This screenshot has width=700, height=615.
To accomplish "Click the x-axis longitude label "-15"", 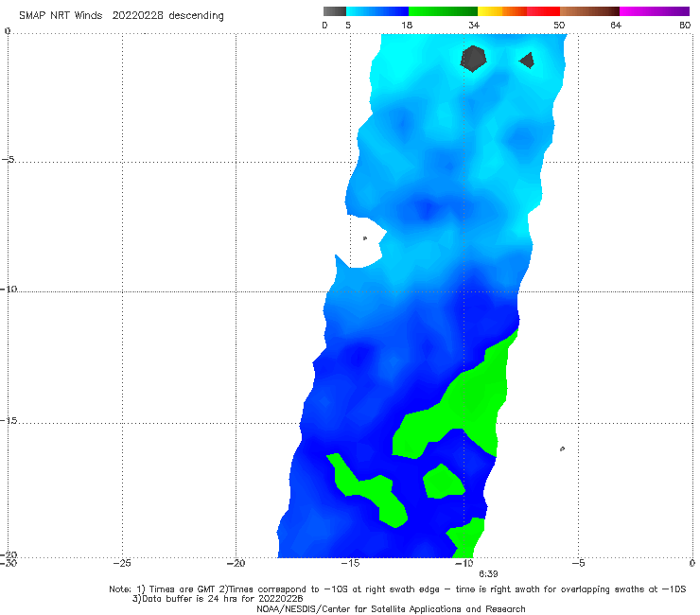I will coord(350,563).
